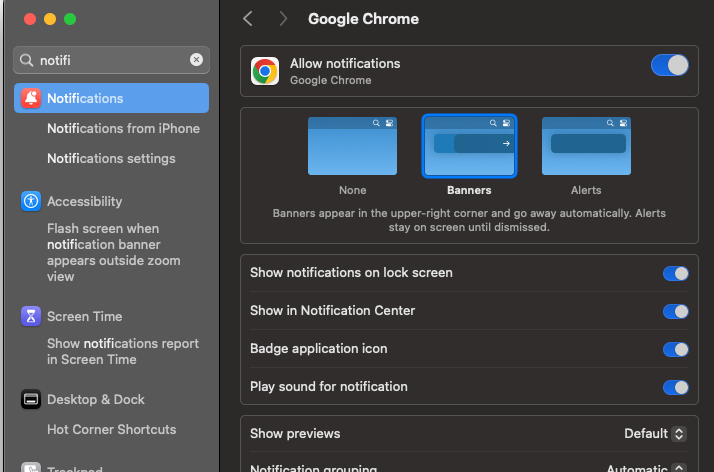The height and width of the screenshot is (472, 714).
Task: Toggle Show in Notification Center
Action: (676, 311)
